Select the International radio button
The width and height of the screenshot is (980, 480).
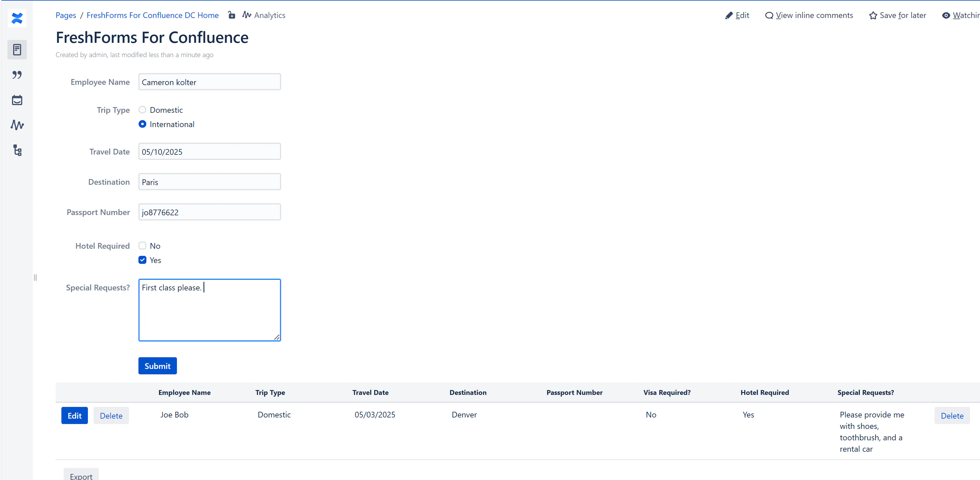[142, 124]
